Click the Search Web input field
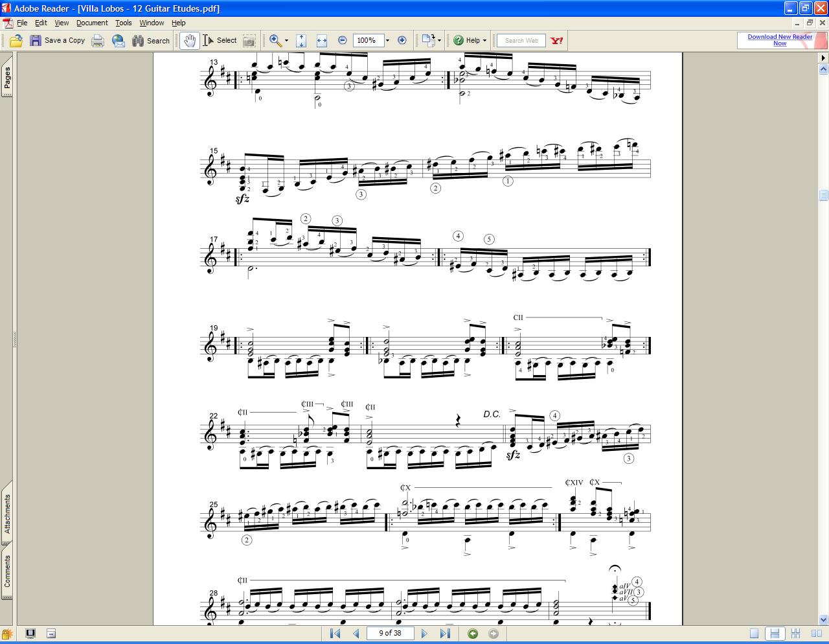This screenshot has width=829, height=644. 521,40
